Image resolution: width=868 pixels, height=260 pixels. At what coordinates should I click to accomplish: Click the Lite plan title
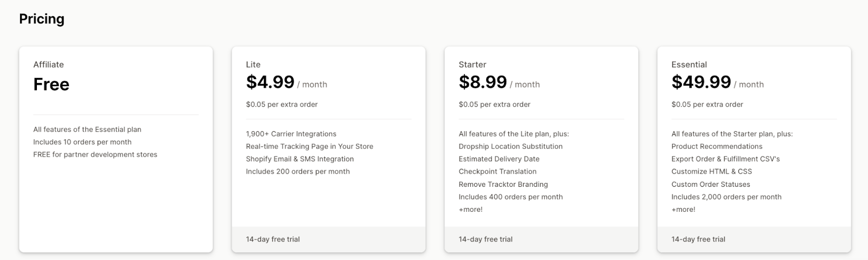(x=253, y=64)
